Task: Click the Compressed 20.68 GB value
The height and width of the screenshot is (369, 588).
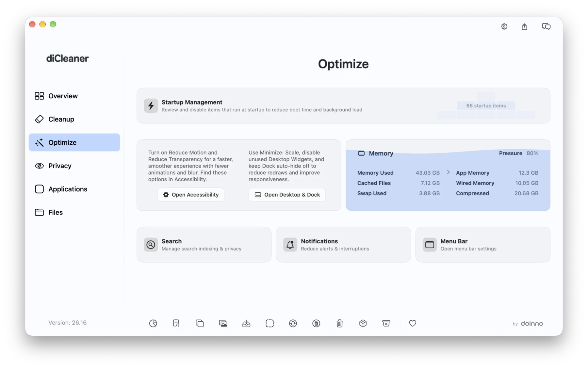Action: coord(526,193)
